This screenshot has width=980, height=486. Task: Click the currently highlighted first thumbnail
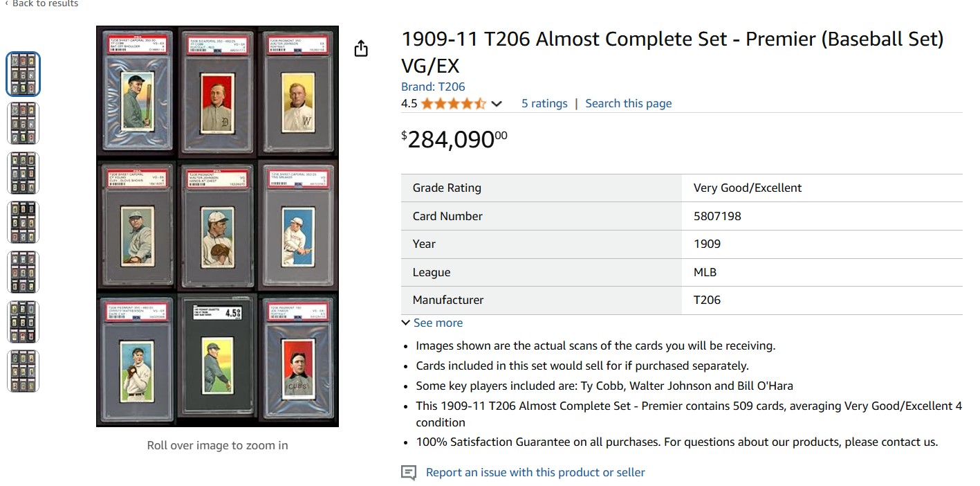click(24, 73)
